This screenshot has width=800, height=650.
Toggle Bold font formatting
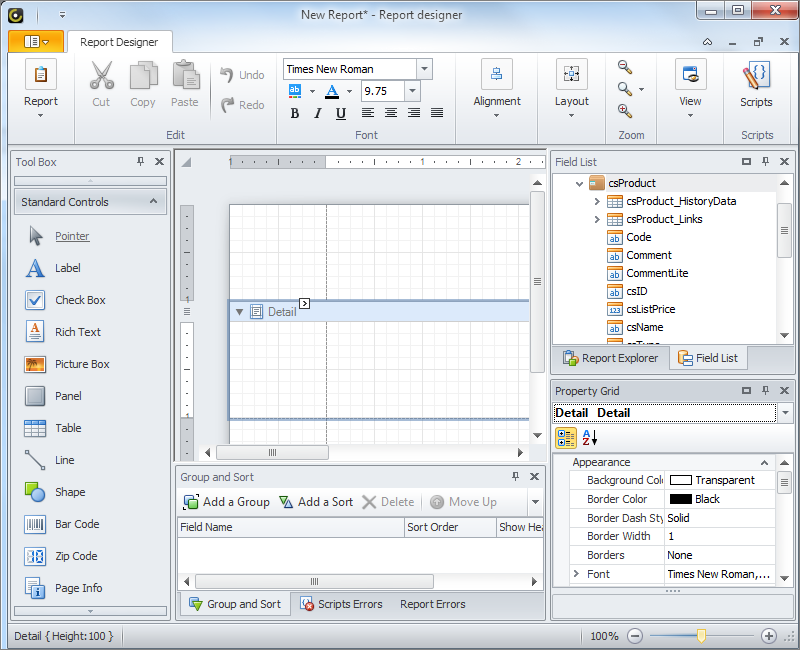point(294,113)
